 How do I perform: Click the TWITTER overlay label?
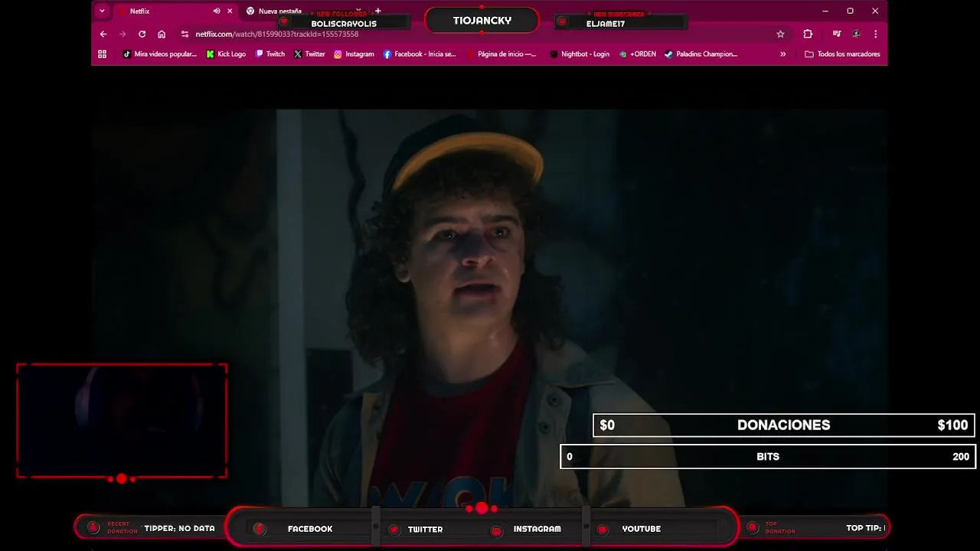425,529
